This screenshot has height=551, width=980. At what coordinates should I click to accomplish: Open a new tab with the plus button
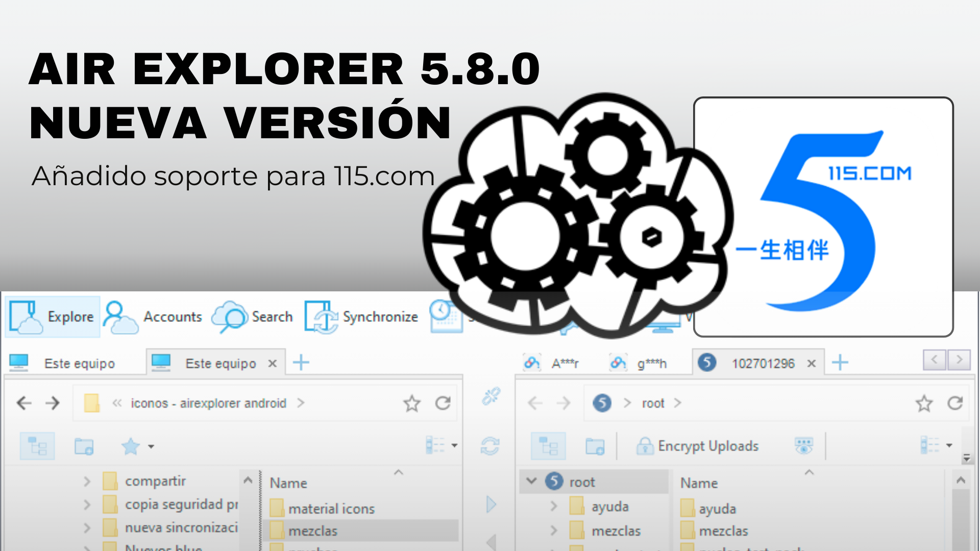(x=301, y=363)
